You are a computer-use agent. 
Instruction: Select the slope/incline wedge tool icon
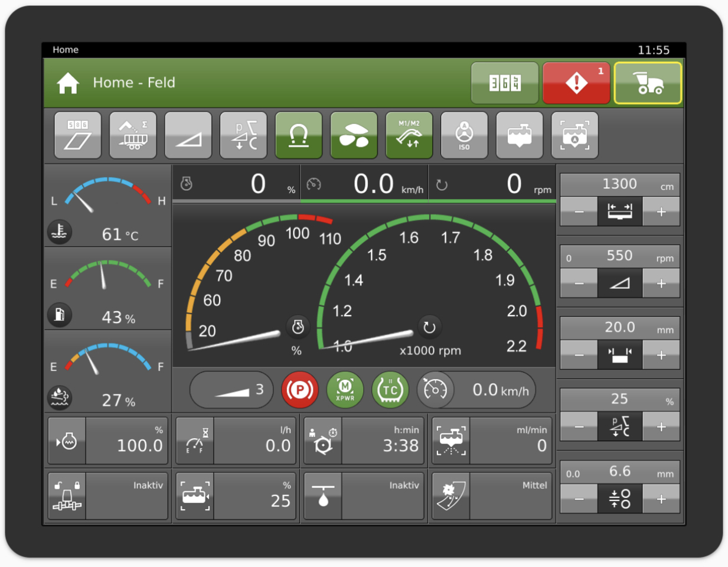coord(188,135)
